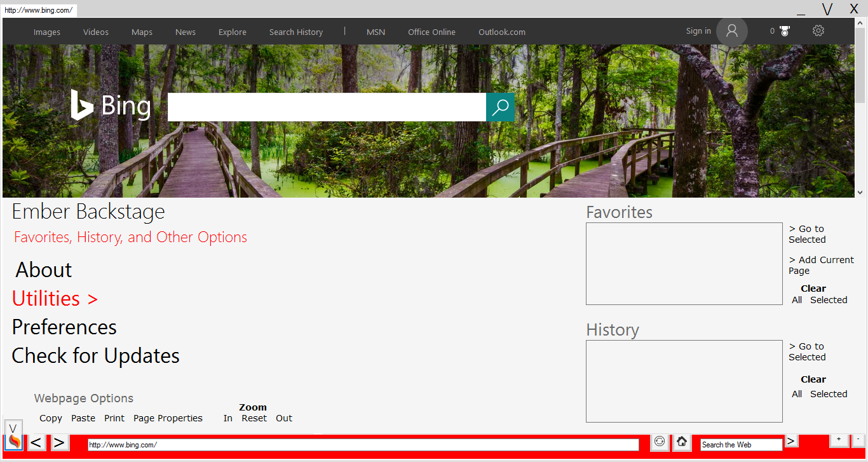Print the webpage via Webpage Options

pyautogui.click(x=114, y=418)
